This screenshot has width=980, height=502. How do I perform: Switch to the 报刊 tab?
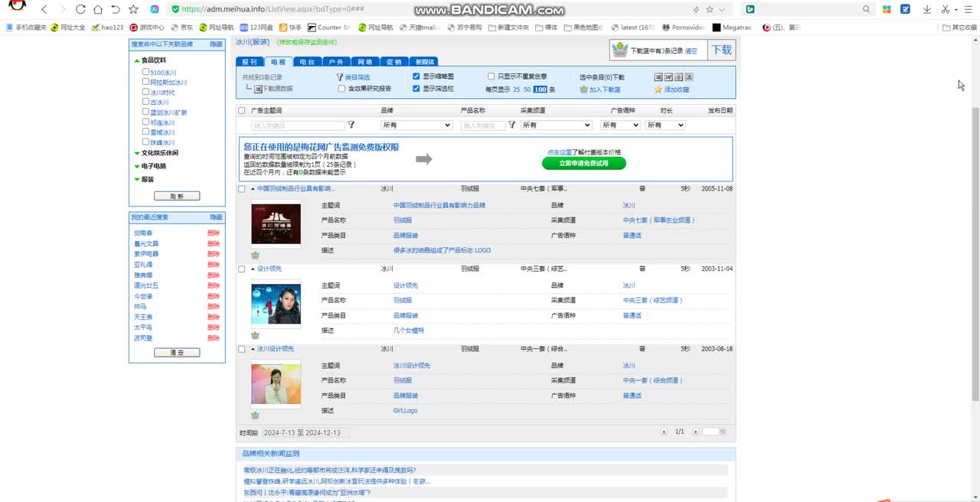pyautogui.click(x=250, y=62)
